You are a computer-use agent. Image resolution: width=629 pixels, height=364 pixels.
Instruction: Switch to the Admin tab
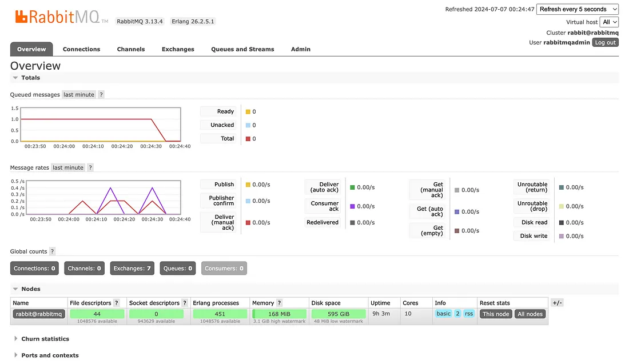[301, 49]
